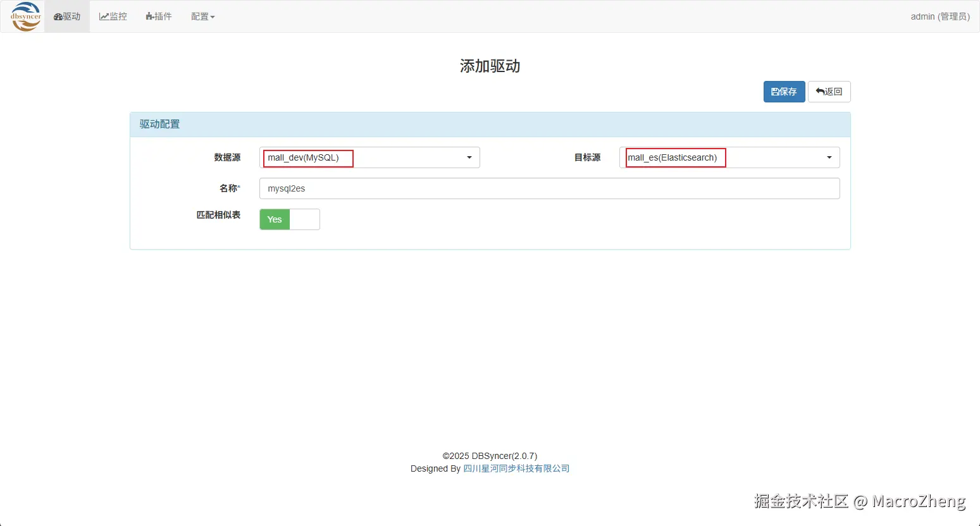
Task: Expand the 配置 dropdown menu
Action: (203, 16)
